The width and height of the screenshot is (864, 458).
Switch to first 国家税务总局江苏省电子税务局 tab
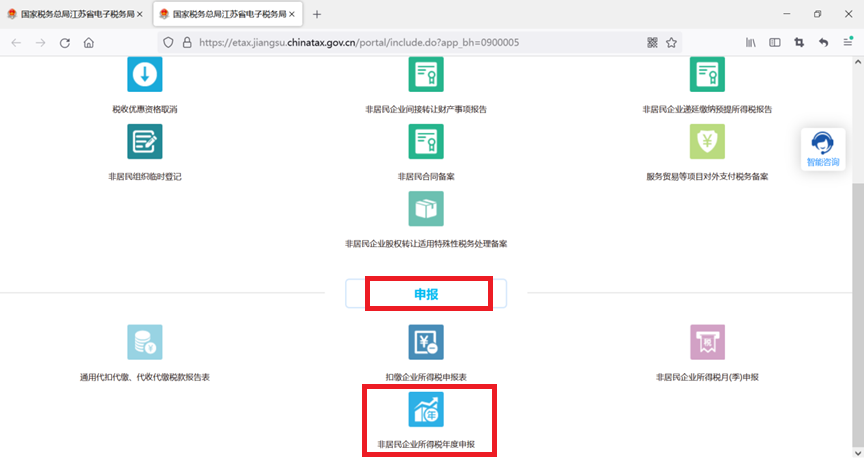point(75,14)
